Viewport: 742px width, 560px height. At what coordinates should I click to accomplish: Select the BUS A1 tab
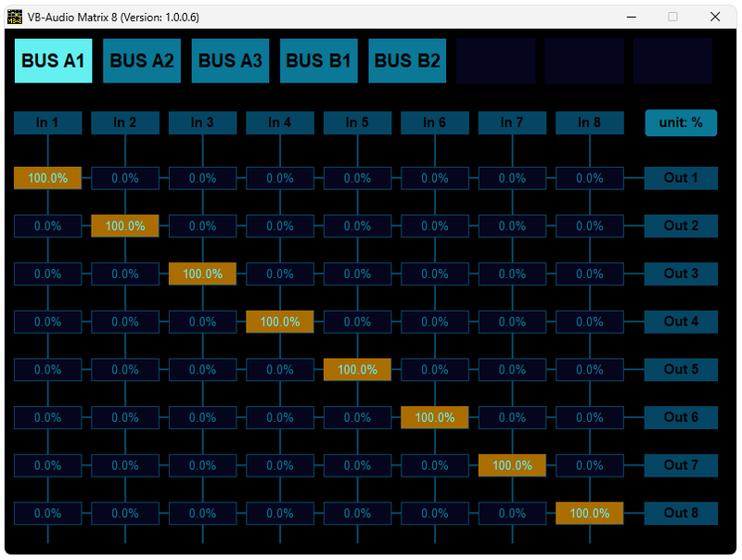[54, 61]
